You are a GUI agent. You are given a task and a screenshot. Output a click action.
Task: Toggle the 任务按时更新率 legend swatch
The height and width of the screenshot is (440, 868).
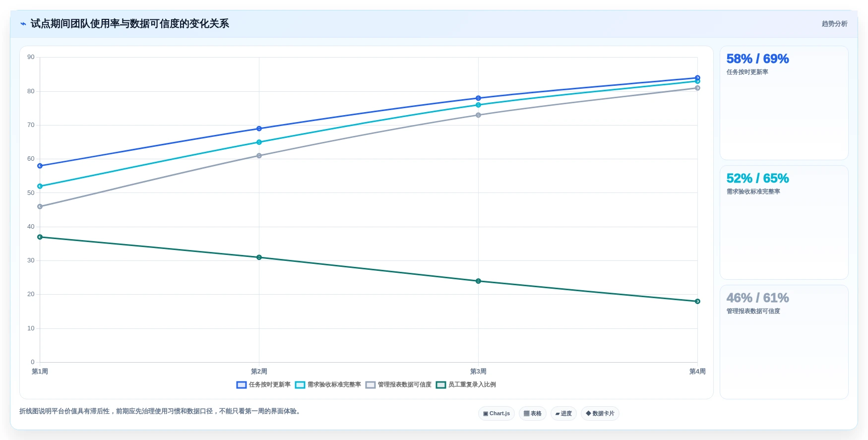coord(242,385)
